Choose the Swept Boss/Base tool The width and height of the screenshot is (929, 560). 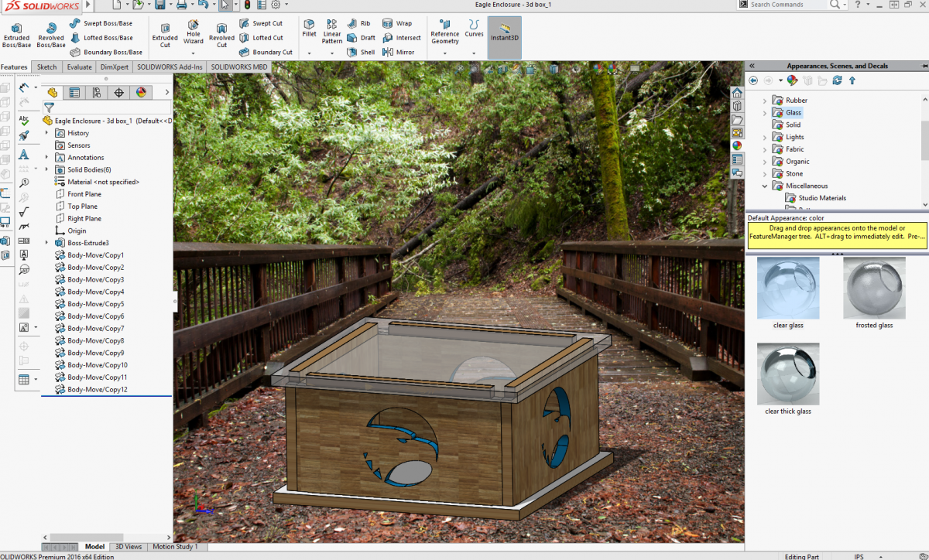click(x=101, y=23)
